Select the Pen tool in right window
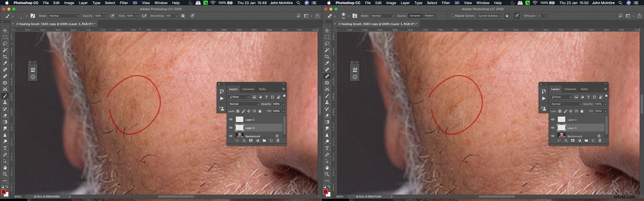The width and height of the screenshot is (644, 201). [x=327, y=154]
